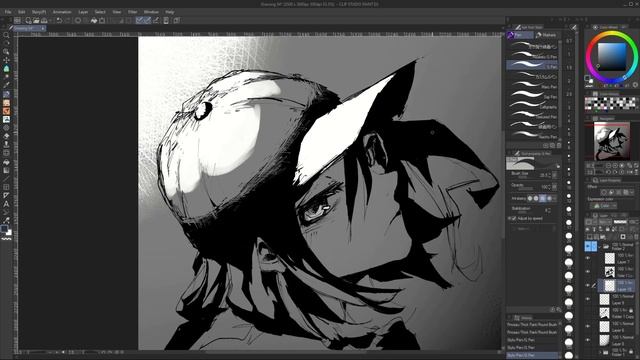Switch to the Pen sub tool tab
This screenshot has width=640, height=360.
click(520, 35)
